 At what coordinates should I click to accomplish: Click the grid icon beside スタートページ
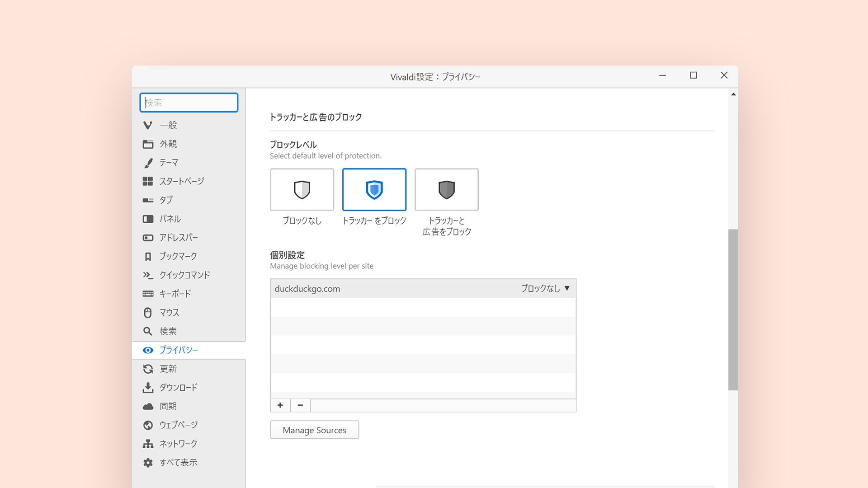point(148,181)
